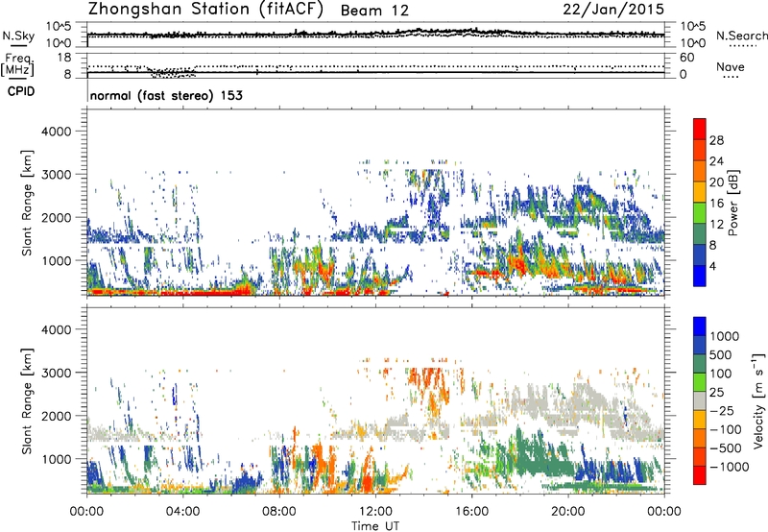Click Slant Range [km] label of power panel
This screenshot has height=532, width=768.
click(x=27, y=203)
